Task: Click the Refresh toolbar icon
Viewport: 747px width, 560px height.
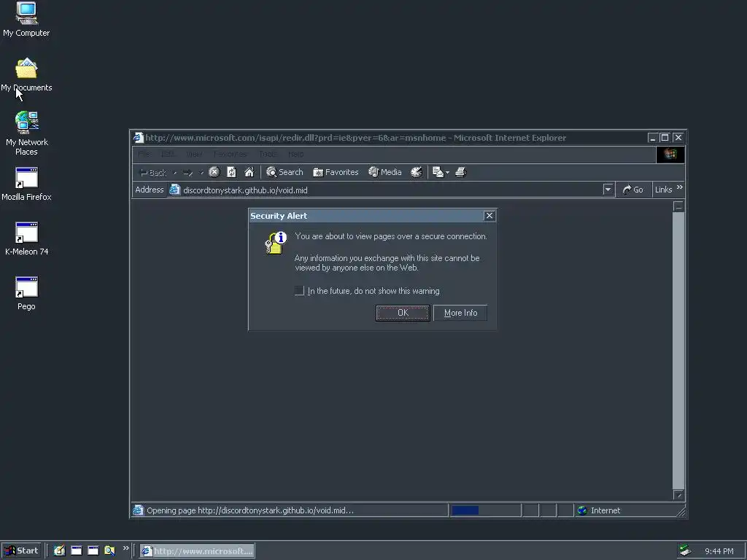Action: [x=231, y=172]
